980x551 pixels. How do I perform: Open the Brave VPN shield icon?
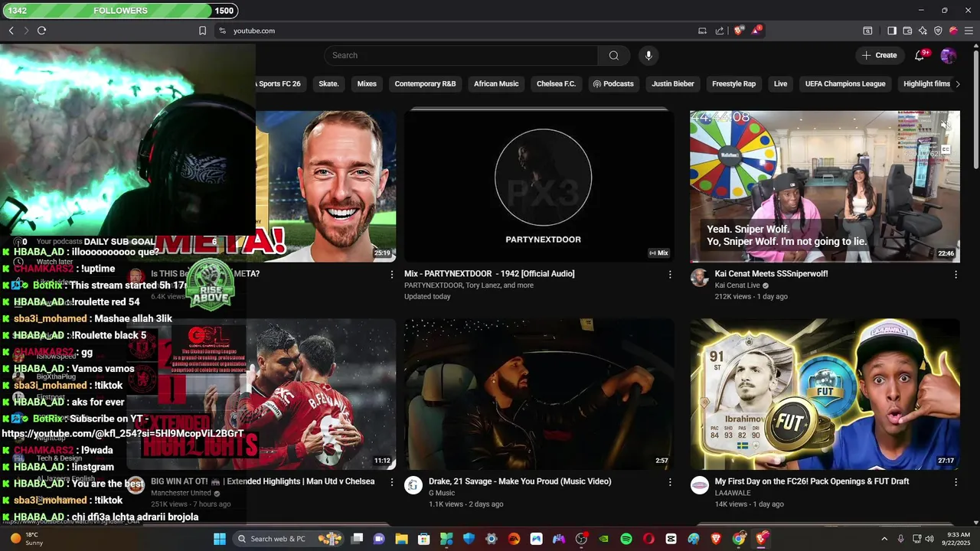[x=938, y=31]
